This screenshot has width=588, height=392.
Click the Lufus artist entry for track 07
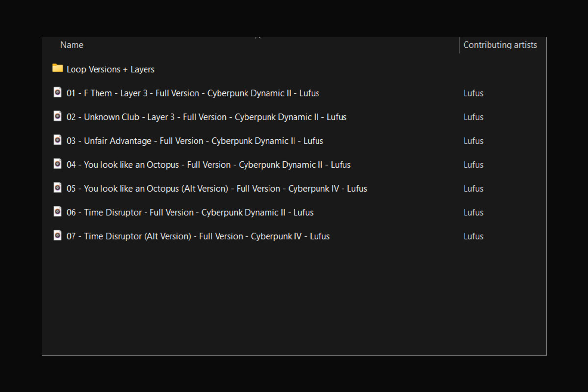[x=473, y=236]
